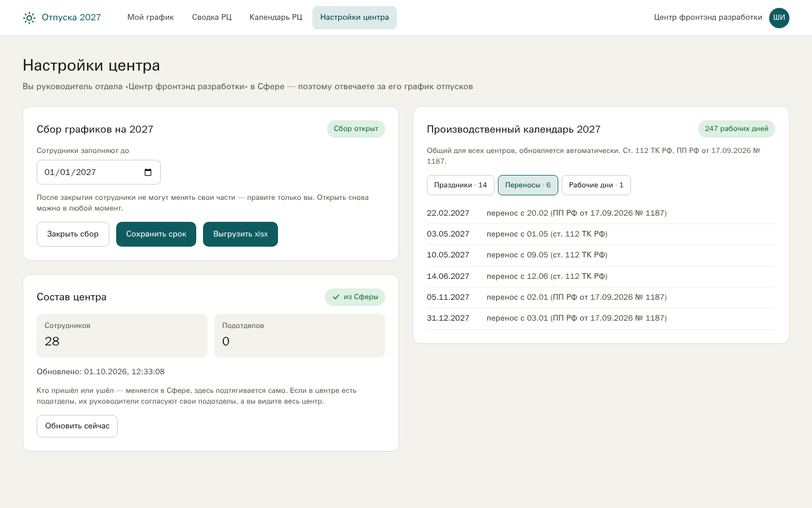The image size is (812, 508).
Task: Select the 03.05.2027 transfer row
Action: coord(601,234)
